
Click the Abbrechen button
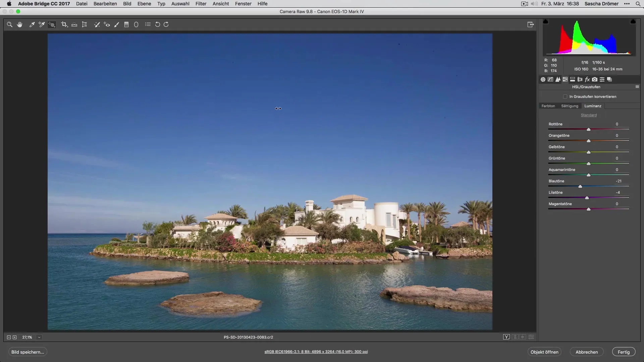click(587, 352)
